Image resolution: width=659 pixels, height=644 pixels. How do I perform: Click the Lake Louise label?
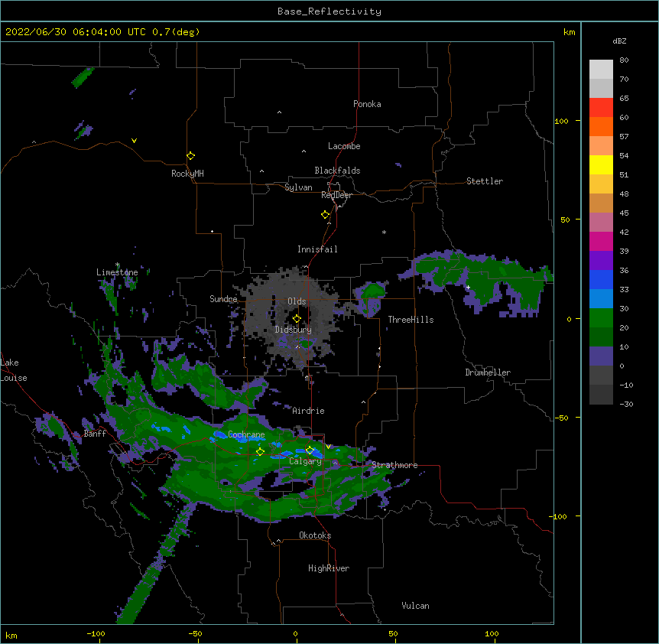coord(14,370)
